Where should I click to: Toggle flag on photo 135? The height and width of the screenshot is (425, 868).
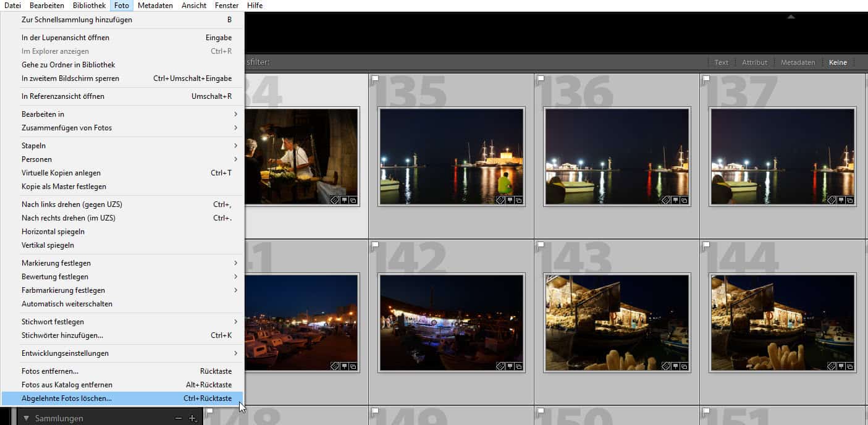pos(375,79)
